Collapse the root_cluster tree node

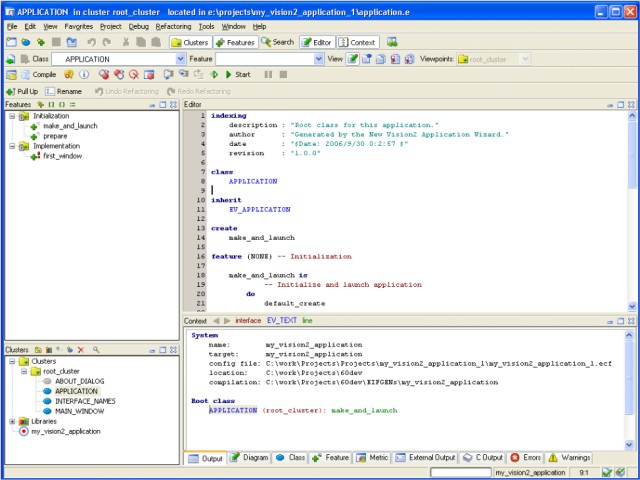[24, 370]
